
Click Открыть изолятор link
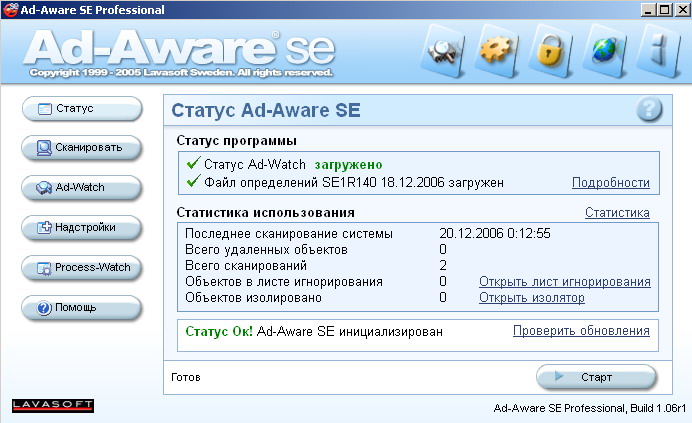pyautogui.click(x=532, y=298)
